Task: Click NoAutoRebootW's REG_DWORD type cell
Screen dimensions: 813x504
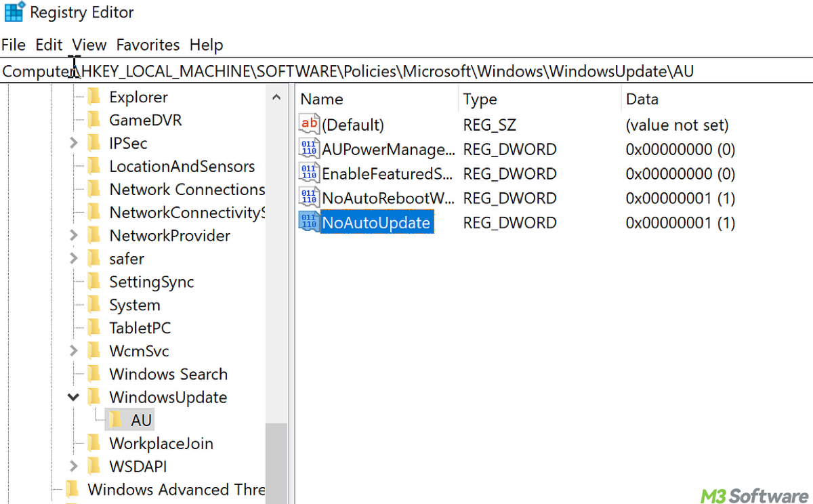Action: click(509, 198)
